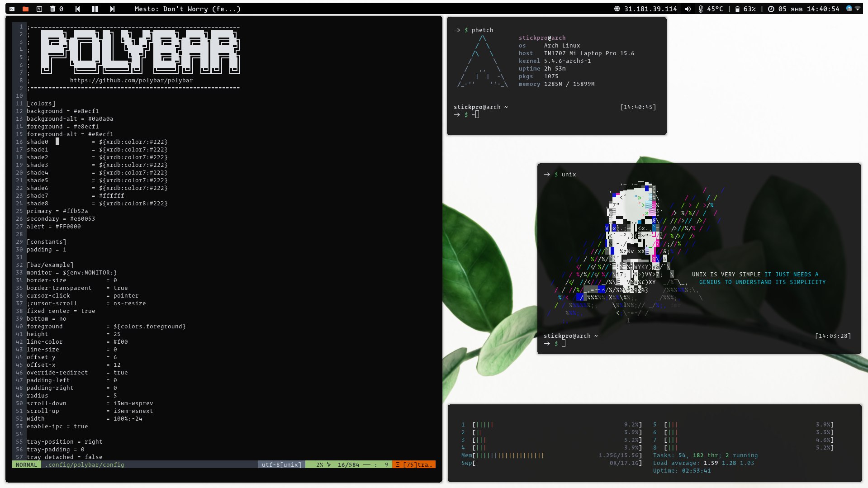
Task: Open the terminal workspace icon in polybar
Action: click(x=12, y=9)
